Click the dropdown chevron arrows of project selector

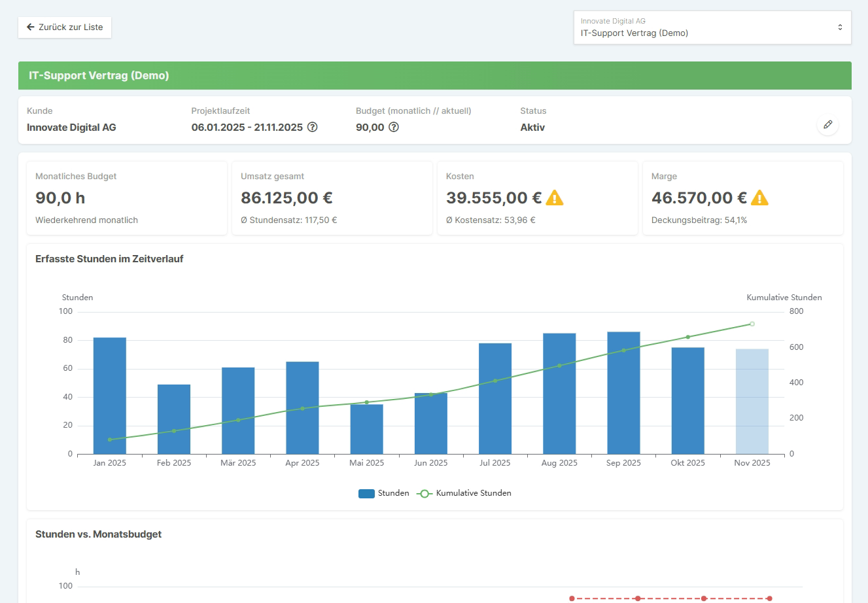tap(840, 27)
